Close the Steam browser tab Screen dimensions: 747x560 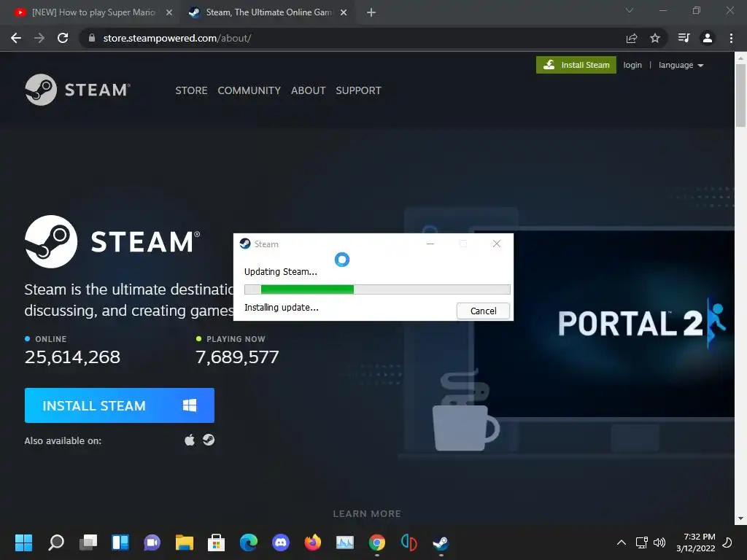(x=344, y=12)
